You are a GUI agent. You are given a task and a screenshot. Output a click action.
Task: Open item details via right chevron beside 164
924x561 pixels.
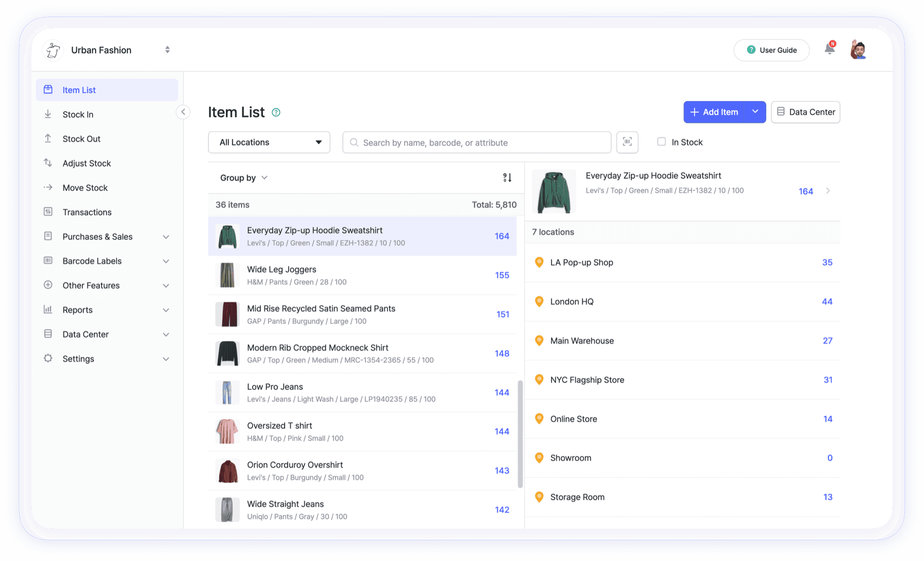click(x=828, y=191)
